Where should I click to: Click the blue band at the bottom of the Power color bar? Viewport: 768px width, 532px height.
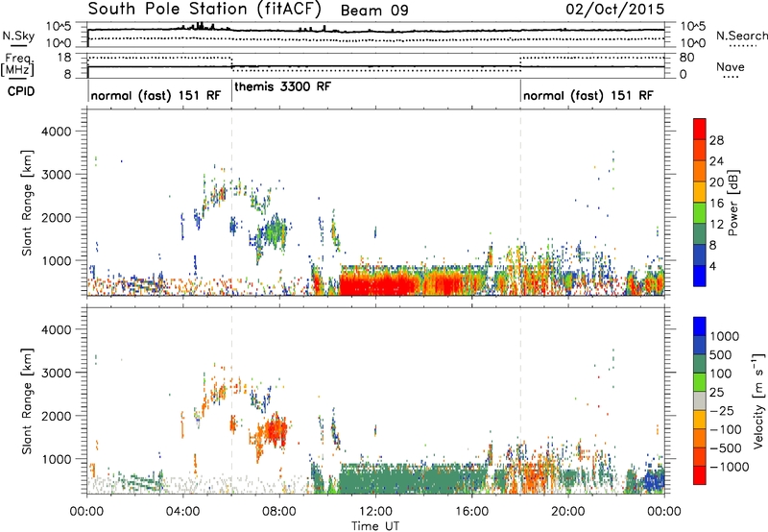point(700,276)
